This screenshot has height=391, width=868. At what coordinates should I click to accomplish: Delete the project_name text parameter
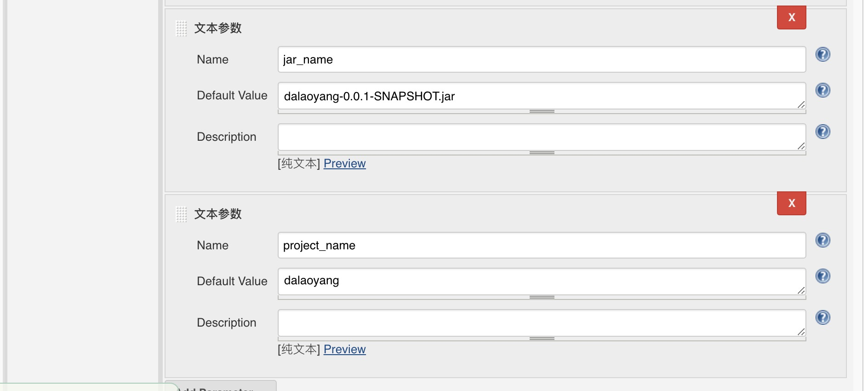pos(791,203)
